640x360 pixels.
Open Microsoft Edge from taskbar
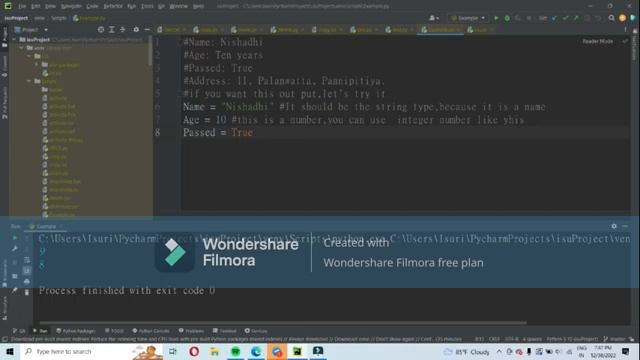click(x=256, y=351)
